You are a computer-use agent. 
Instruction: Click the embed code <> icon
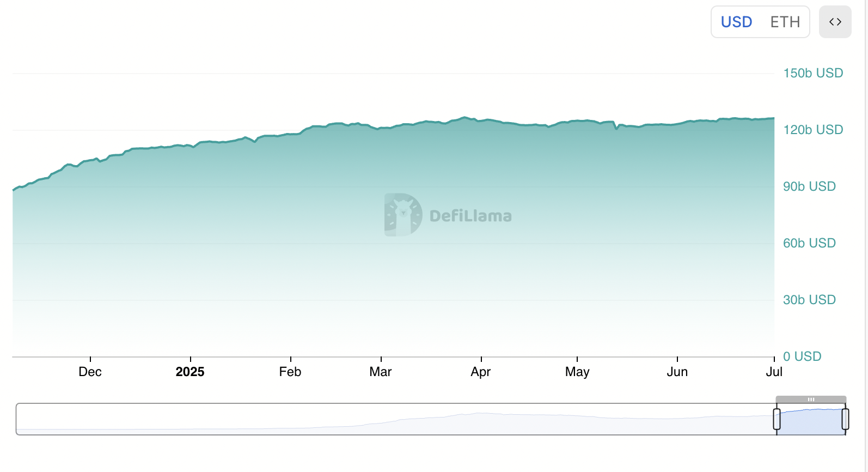tap(835, 22)
